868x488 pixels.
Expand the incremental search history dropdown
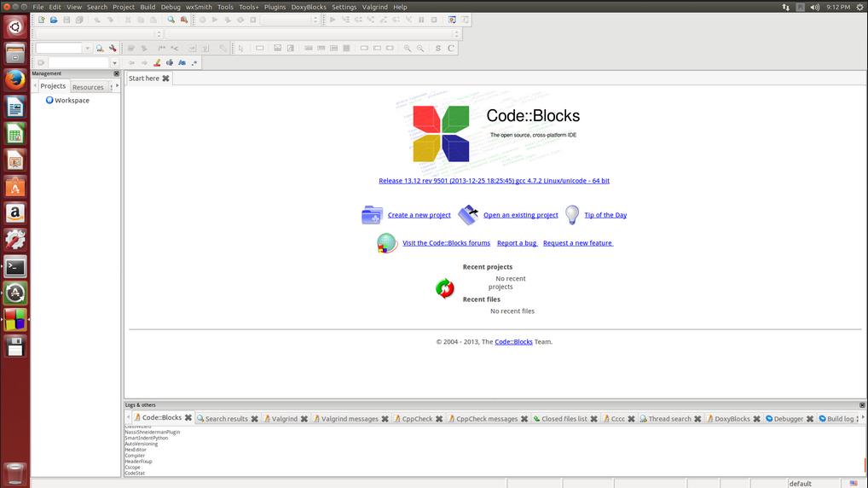(114, 62)
